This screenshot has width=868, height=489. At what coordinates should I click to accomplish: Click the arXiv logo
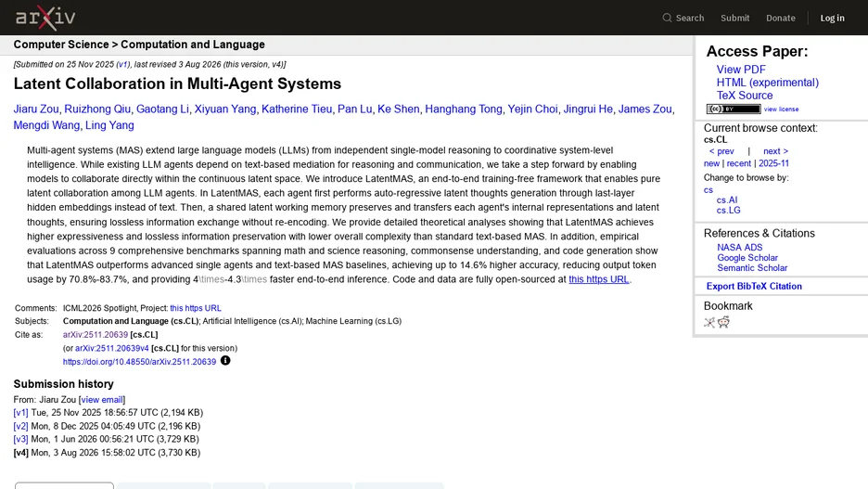pyautogui.click(x=45, y=18)
